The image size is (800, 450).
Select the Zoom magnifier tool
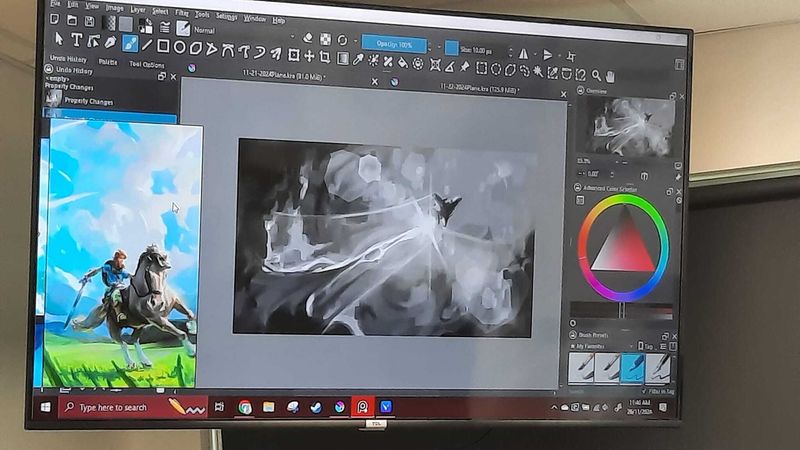[x=597, y=75]
